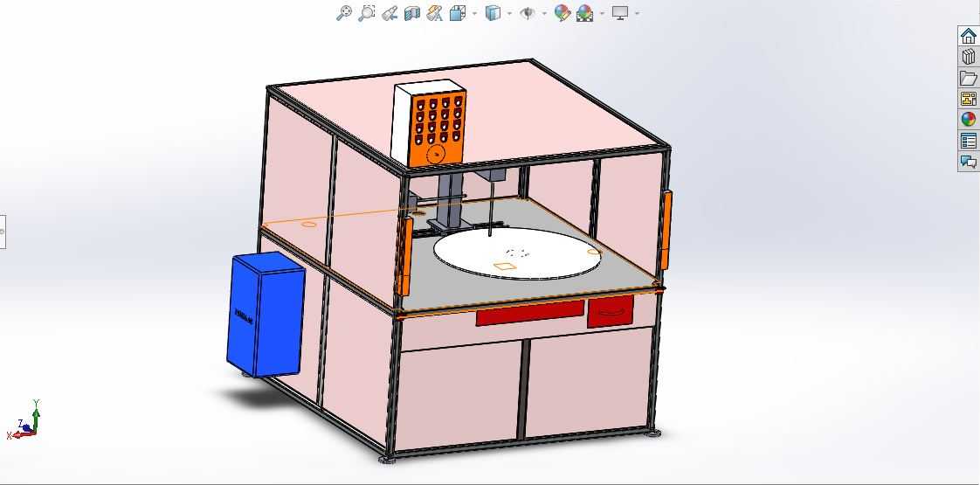Expand the collapsed left panel handle
This screenshot has width=980, height=485.
tap(3, 232)
